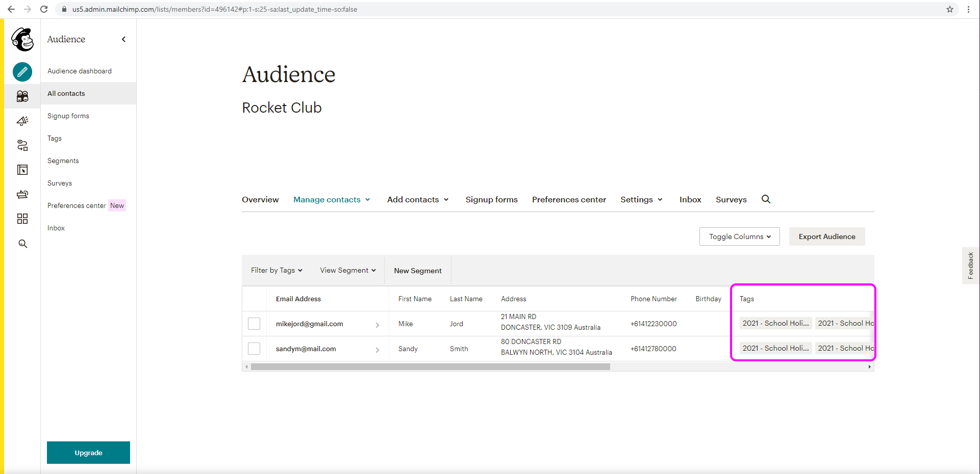Click the Mailchimp monkey logo
The width and height of the screenshot is (980, 474).
click(22, 39)
